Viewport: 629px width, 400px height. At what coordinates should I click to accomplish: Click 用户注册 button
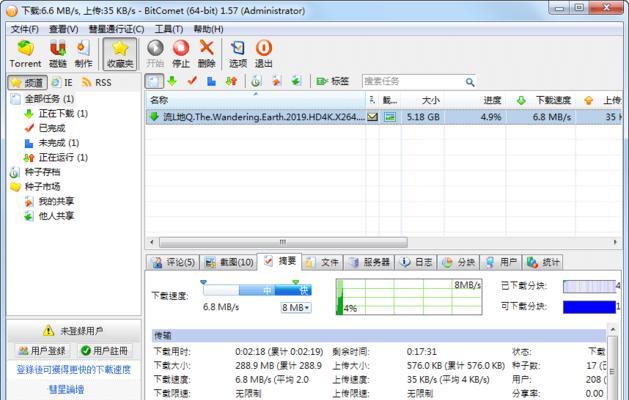[x=105, y=351]
